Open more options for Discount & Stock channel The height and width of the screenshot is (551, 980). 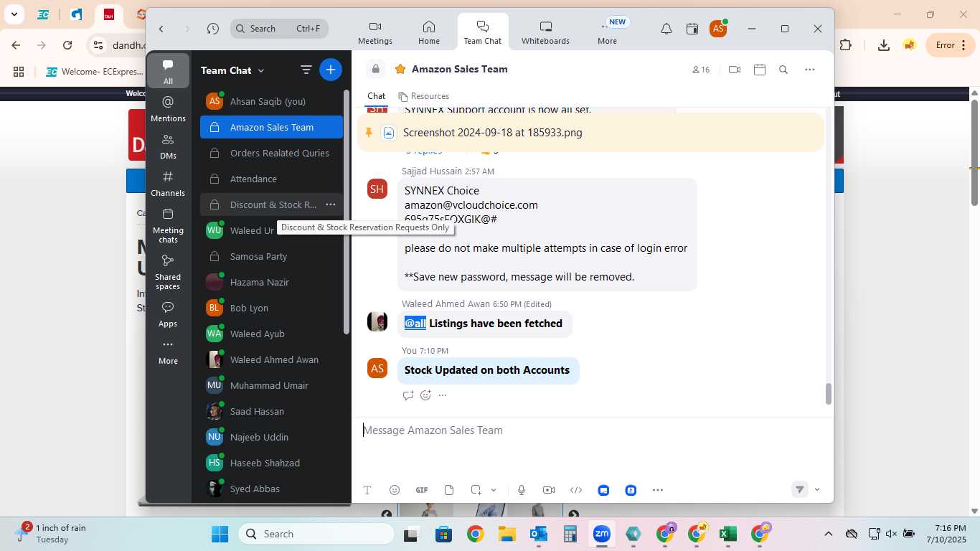tap(331, 204)
